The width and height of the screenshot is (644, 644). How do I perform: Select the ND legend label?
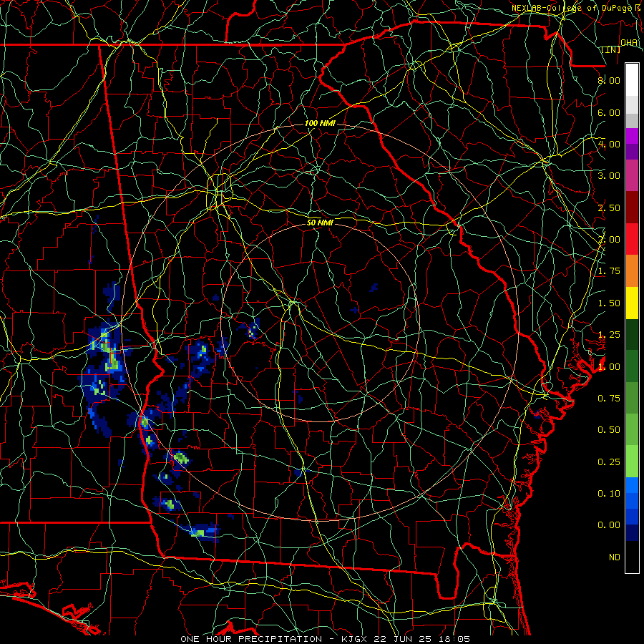point(615,557)
